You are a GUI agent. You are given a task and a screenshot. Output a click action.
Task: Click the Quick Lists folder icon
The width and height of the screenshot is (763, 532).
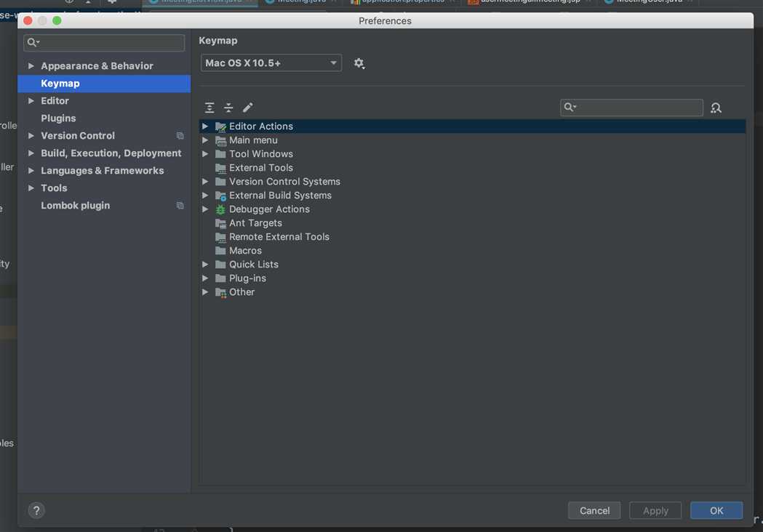coord(220,265)
